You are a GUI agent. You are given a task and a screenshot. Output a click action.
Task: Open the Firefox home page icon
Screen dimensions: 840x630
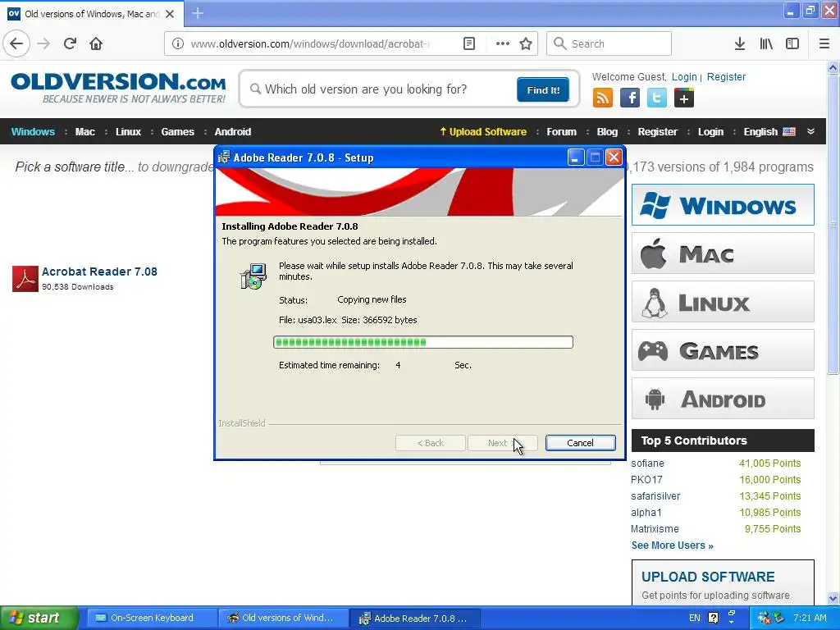pos(96,43)
